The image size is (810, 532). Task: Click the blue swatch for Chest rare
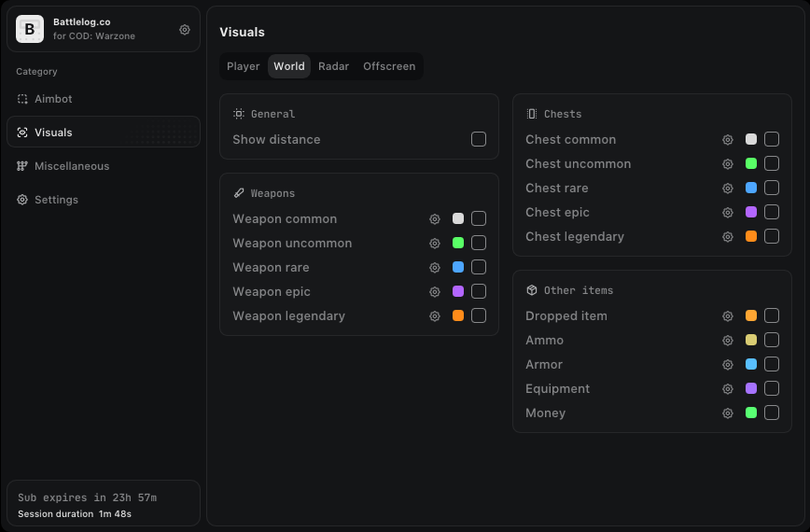[751, 188]
